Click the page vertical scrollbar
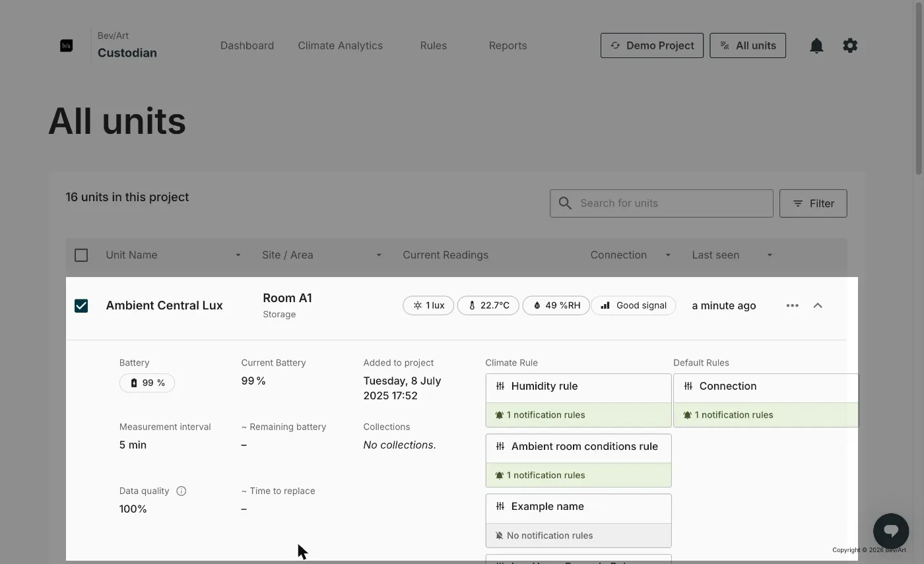 click(x=919, y=89)
